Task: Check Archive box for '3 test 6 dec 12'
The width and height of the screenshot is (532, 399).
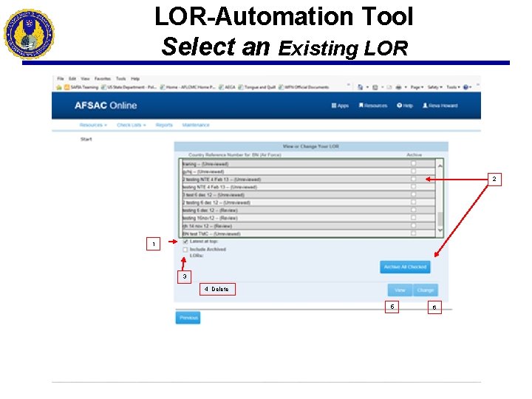Action: tap(413, 194)
